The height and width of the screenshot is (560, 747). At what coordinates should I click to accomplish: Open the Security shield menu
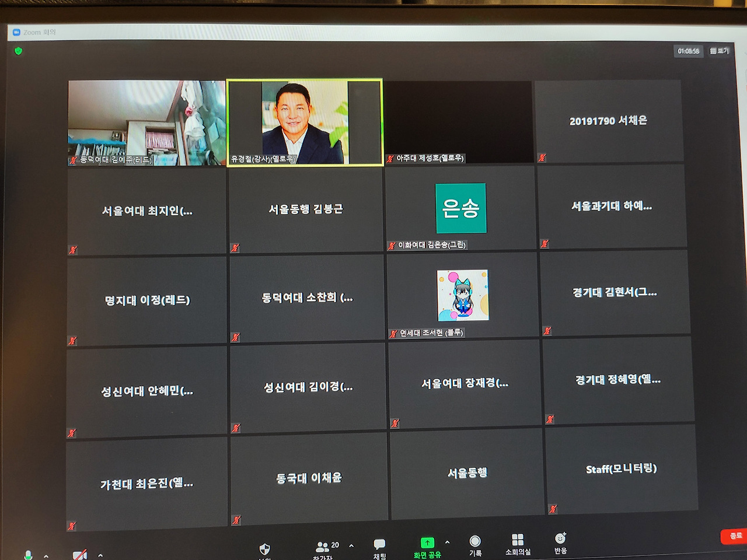click(264, 549)
